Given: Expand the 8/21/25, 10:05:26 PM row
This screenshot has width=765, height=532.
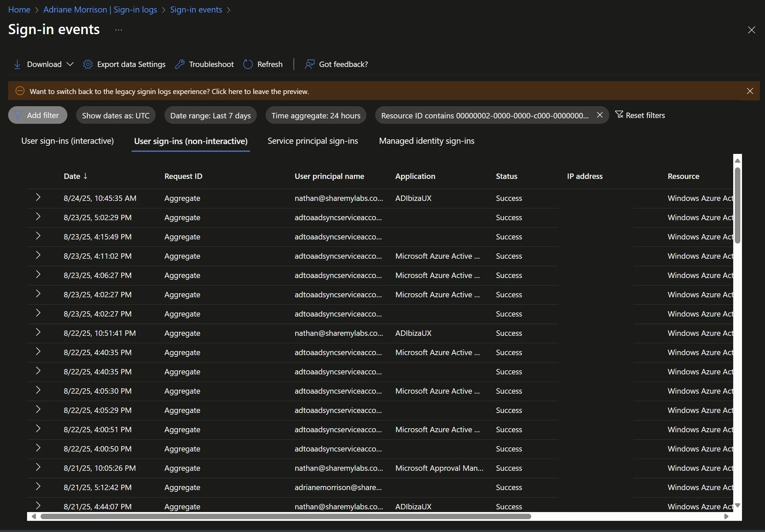Looking at the screenshot, I should 38,467.
